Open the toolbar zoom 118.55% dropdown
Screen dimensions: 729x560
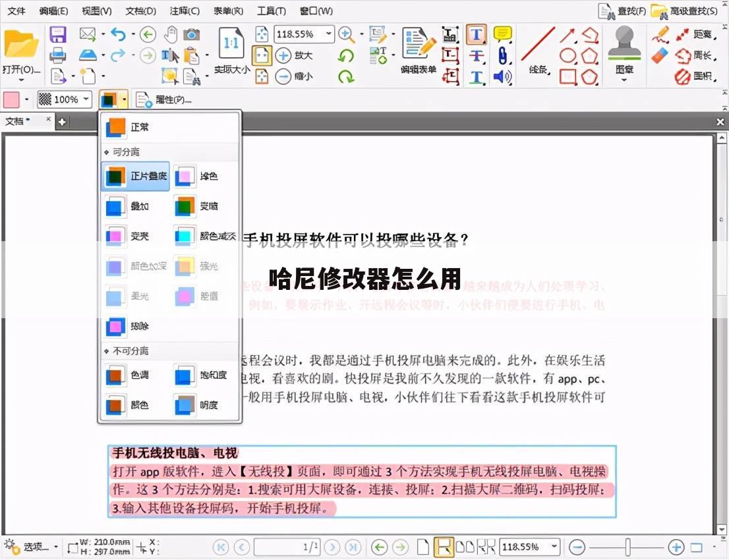tap(329, 34)
